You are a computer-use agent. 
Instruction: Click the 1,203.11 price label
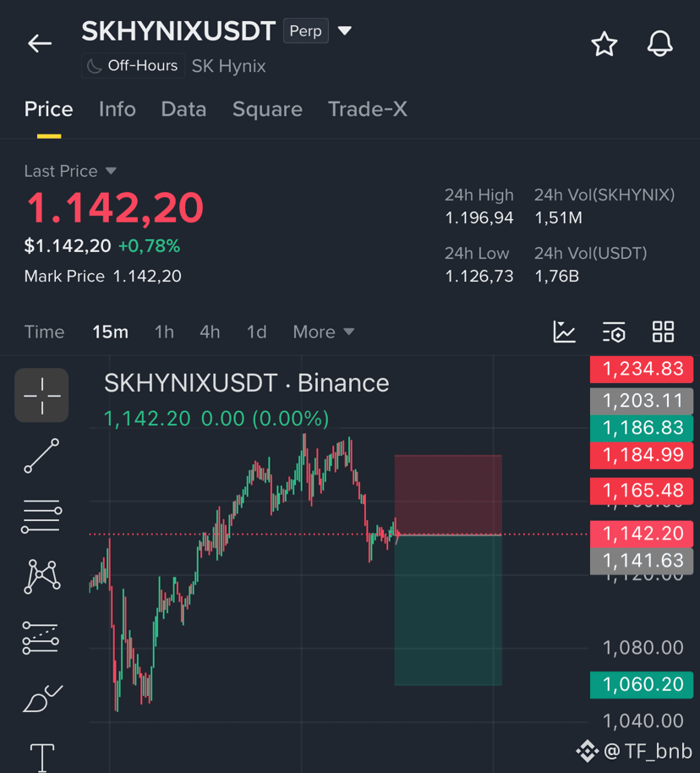(x=642, y=401)
